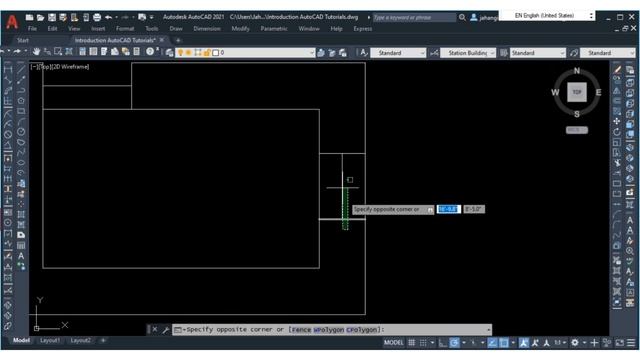Select the Erase tool in Modify toolbar
Screen dimensions: 640x360
tap(617, 70)
